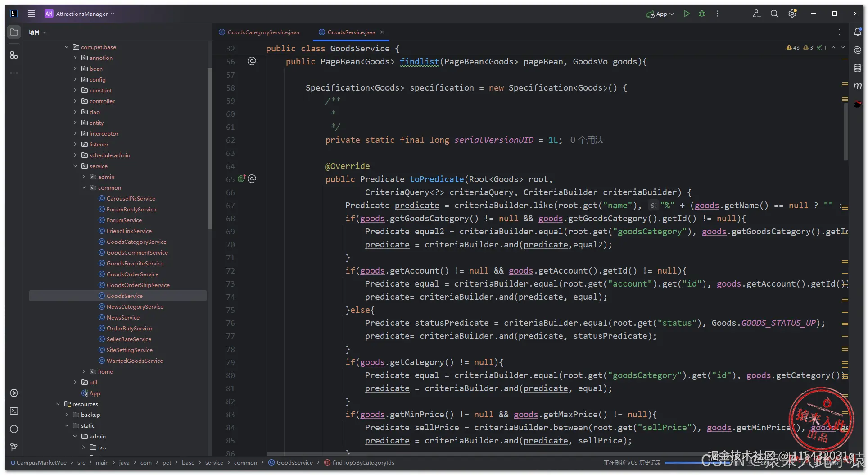Click the 3 weak warnings indicator
Screen dimensions: 868x475
tap(808, 47)
